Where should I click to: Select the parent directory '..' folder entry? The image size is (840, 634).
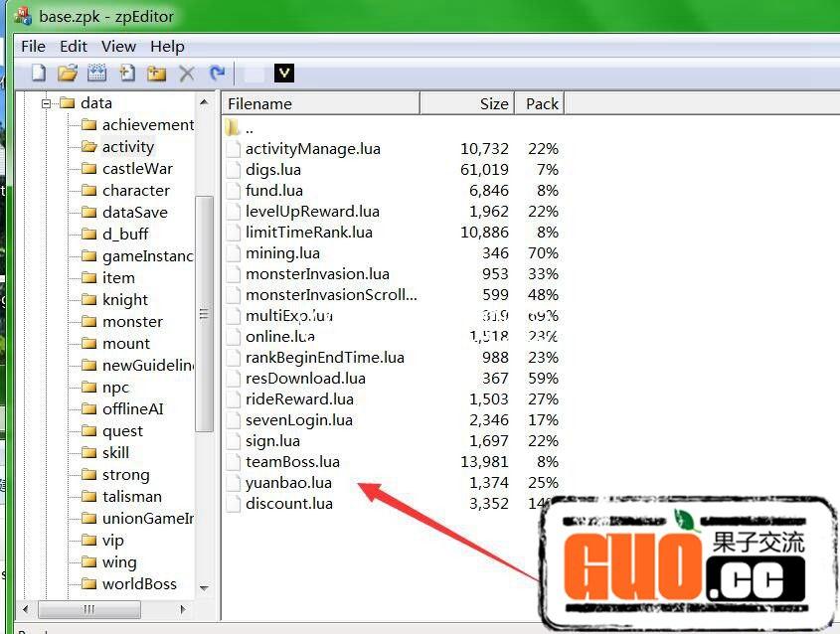pyautogui.click(x=249, y=127)
